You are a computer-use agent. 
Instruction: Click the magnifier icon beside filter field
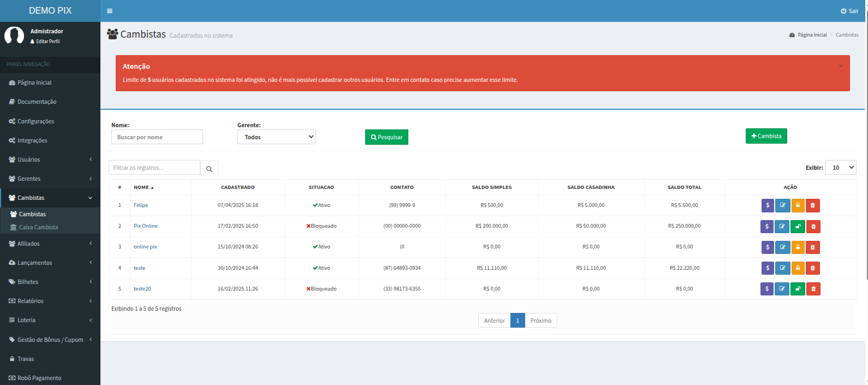(209, 168)
